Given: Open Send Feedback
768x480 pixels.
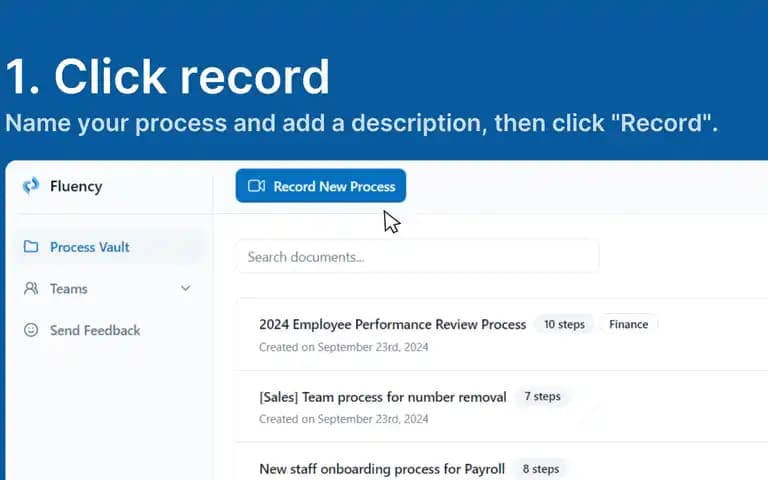Looking at the screenshot, I should tap(108, 330).
